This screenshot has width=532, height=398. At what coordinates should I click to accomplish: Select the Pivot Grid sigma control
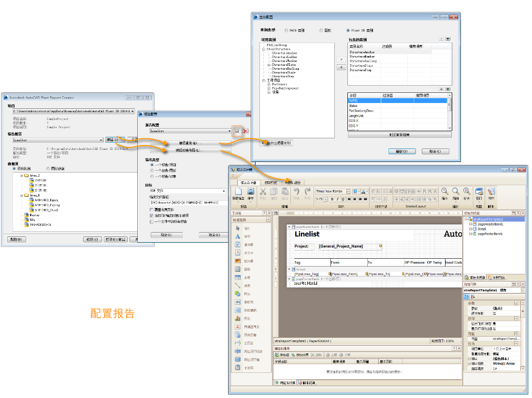click(x=238, y=327)
